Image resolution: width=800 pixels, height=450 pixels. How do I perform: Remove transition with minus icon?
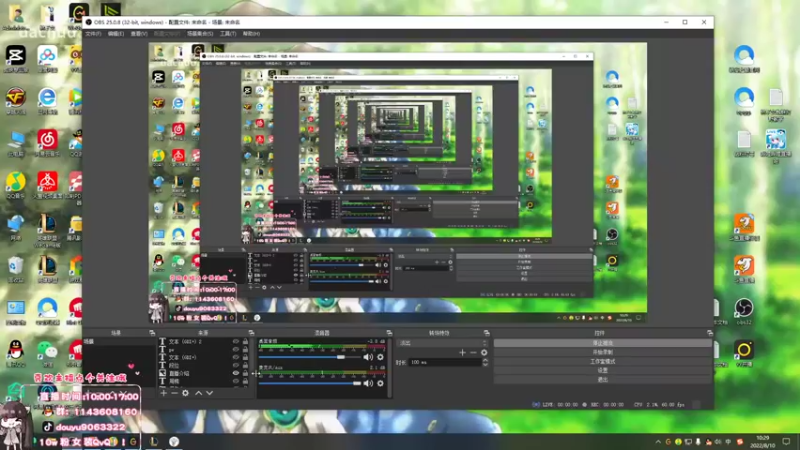click(x=473, y=353)
